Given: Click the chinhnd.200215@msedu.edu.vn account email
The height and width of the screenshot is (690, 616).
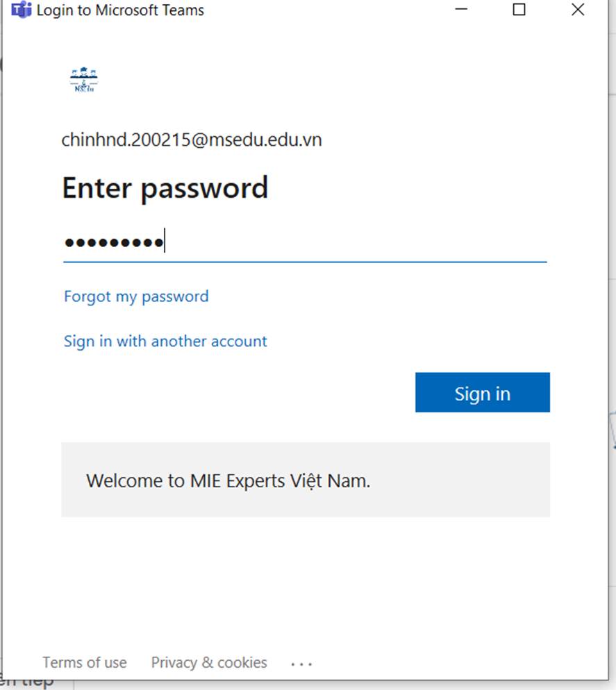Looking at the screenshot, I should tap(192, 140).
